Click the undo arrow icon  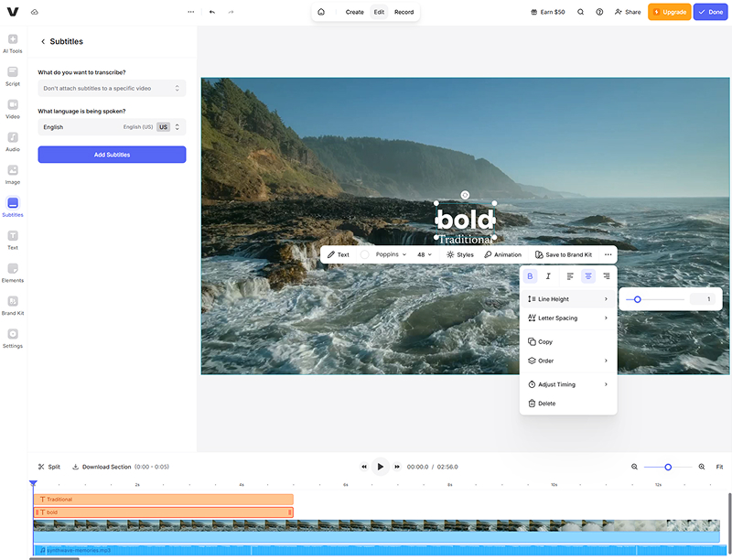(x=212, y=12)
